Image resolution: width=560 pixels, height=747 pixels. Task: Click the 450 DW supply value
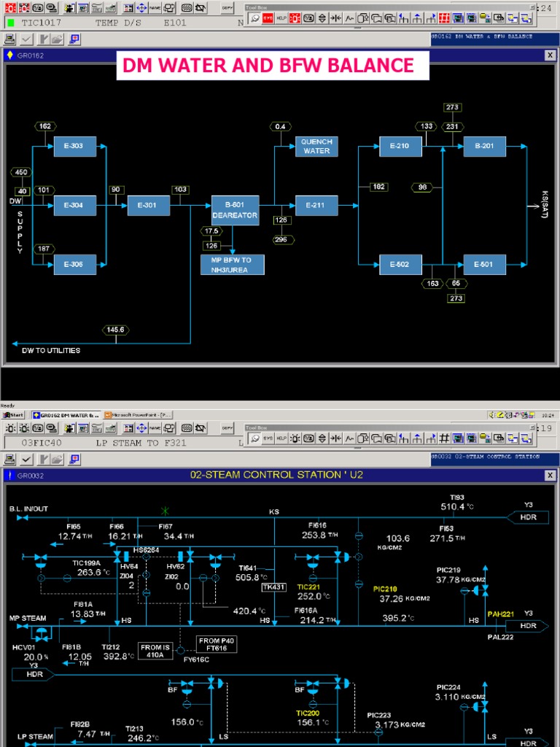(x=21, y=172)
